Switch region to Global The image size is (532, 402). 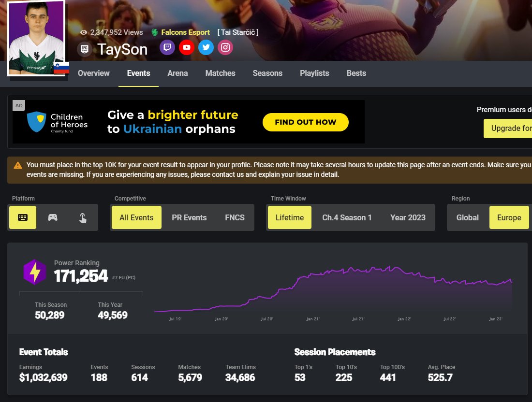coord(468,217)
